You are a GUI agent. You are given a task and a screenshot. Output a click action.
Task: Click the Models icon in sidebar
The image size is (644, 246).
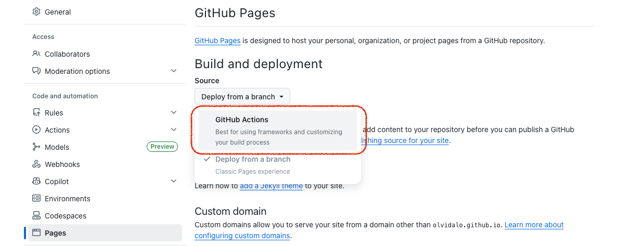(36, 147)
